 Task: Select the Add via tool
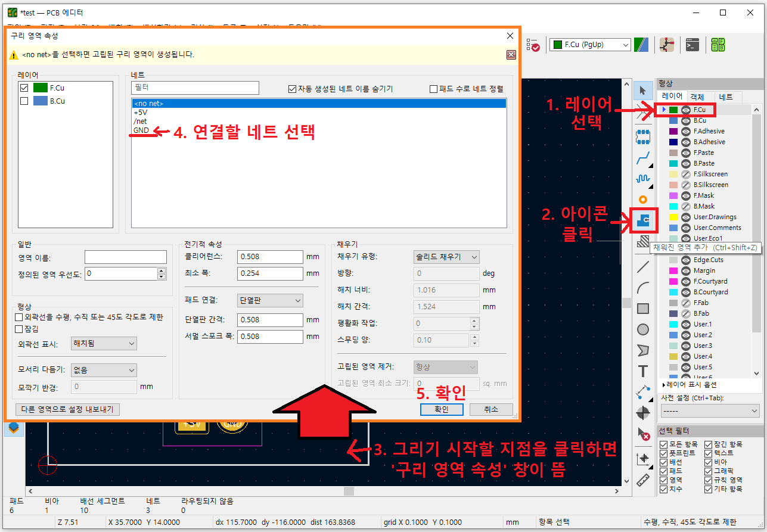[x=642, y=200]
